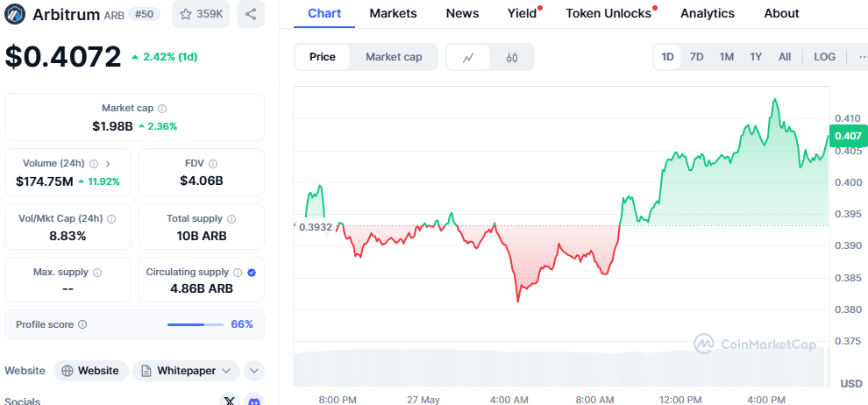This screenshot has height=405, width=868.
Task: Click FDV info icon
Action: point(213,164)
